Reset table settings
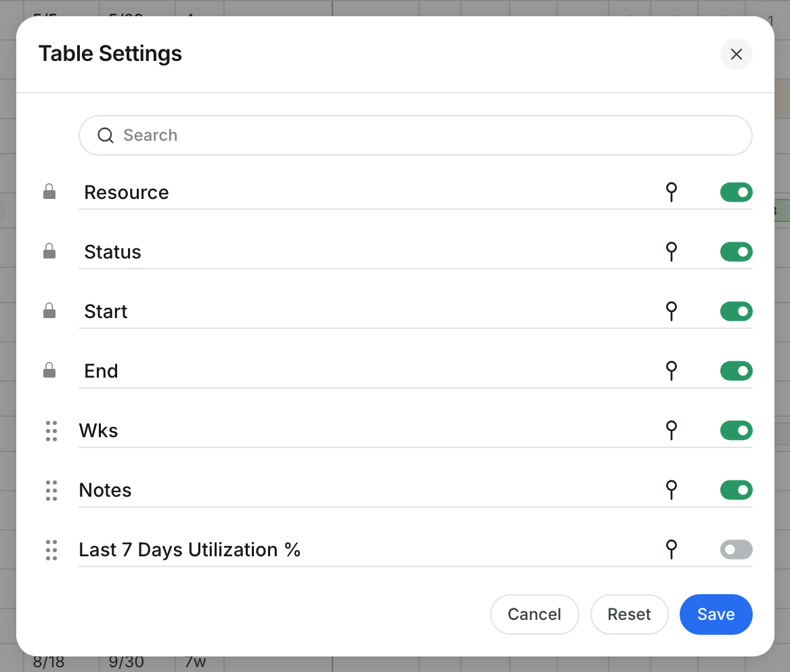 pos(629,614)
